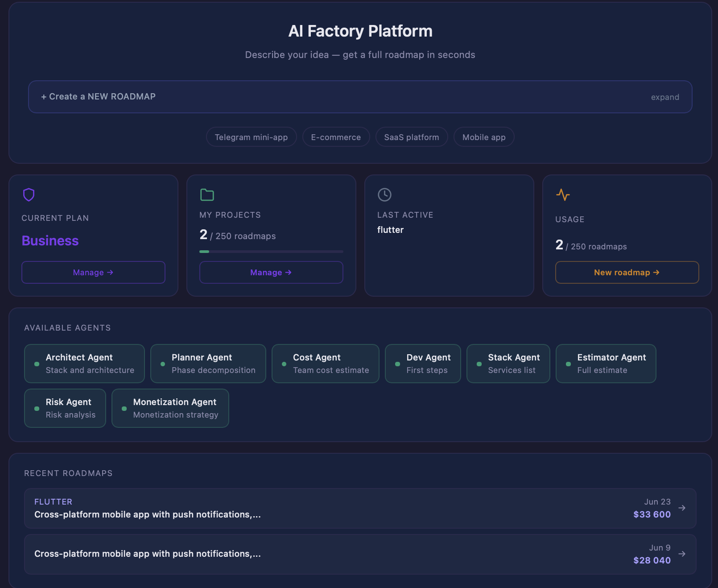Screen dimensions: 718x588
Task: Select the Monetization Agent card
Action: coord(170,408)
